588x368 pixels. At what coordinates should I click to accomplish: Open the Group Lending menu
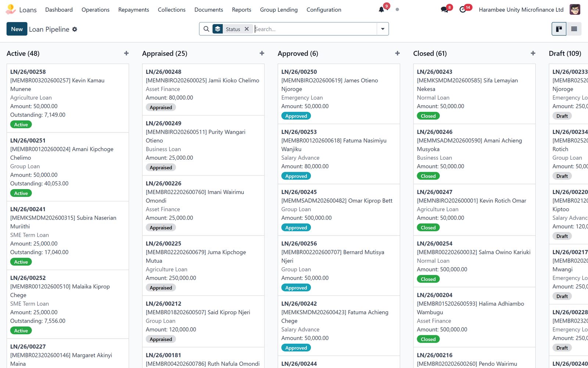279,10
